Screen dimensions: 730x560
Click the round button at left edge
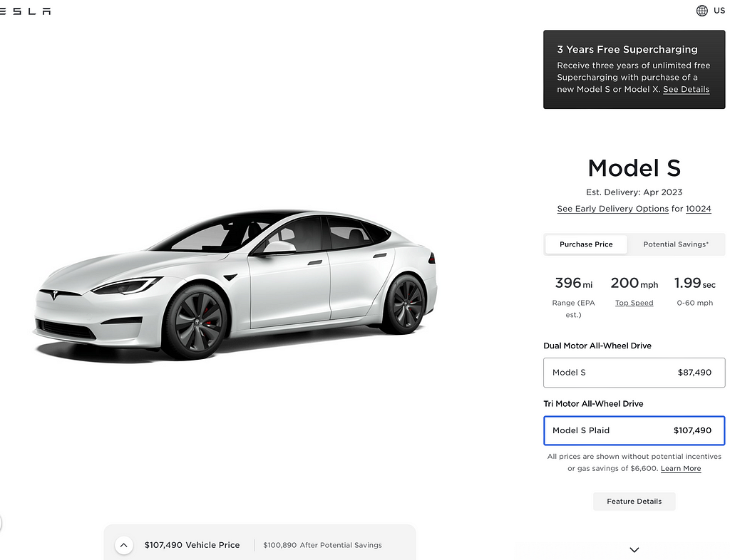1,524
